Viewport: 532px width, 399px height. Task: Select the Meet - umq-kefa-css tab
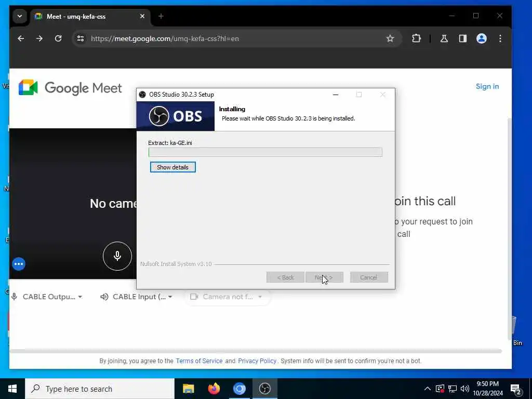tap(90, 16)
